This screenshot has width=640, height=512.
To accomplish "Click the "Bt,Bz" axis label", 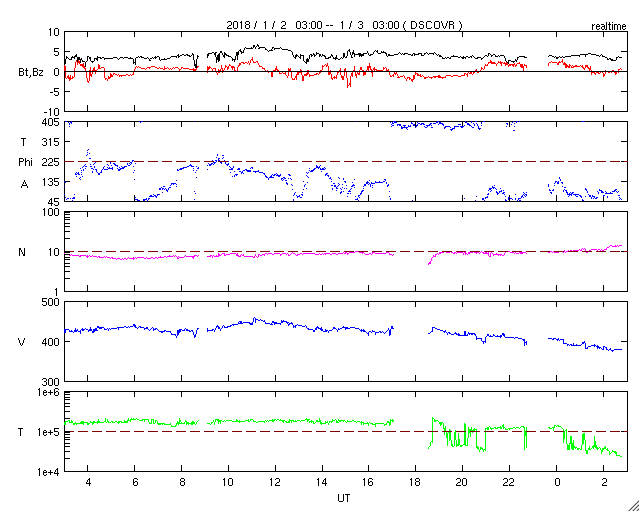I will point(31,74).
